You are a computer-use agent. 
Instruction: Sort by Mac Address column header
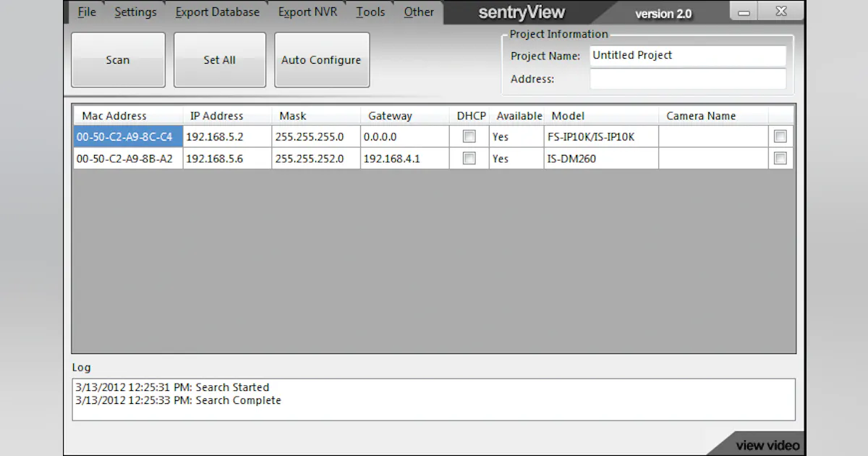tap(128, 116)
